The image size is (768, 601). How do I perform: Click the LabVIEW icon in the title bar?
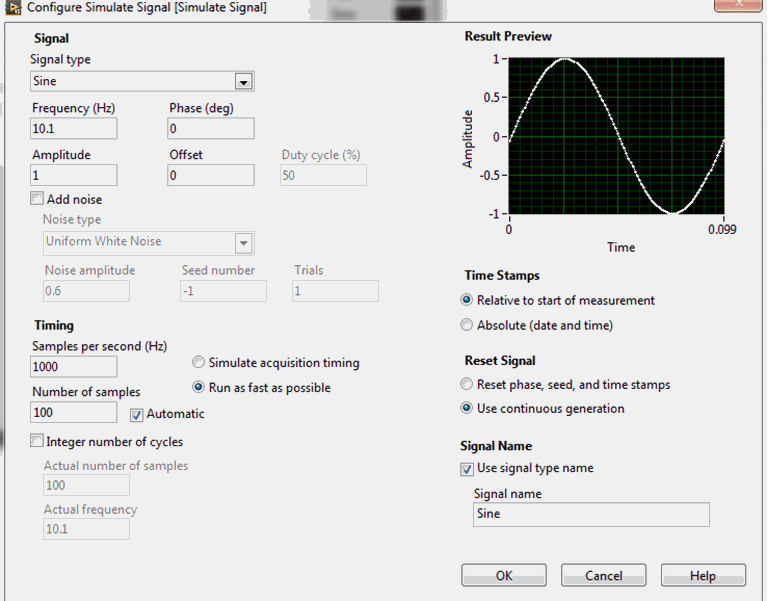click(13, 8)
